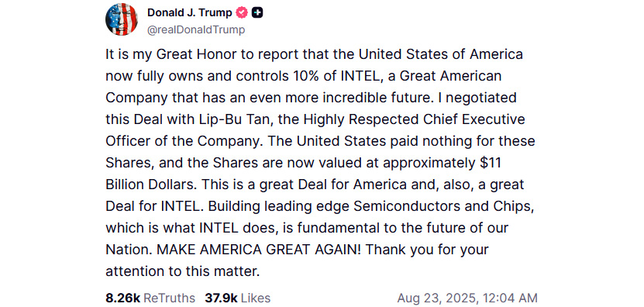This screenshot has height=307, width=644.
Task: Click 'attention to this matter.' closing line
Action: click(x=183, y=271)
